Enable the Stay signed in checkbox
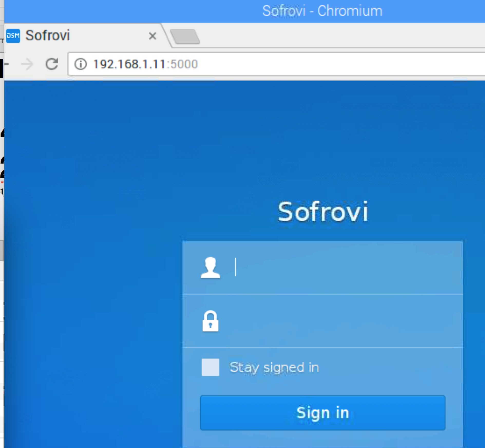This screenshot has height=448, width=485. (210, 367)
